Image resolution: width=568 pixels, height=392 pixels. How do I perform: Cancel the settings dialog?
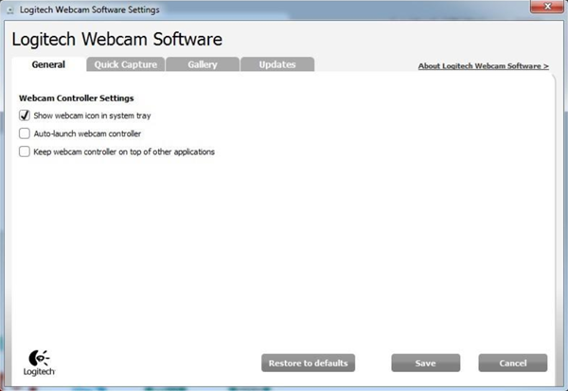click(x=513, y=363)
